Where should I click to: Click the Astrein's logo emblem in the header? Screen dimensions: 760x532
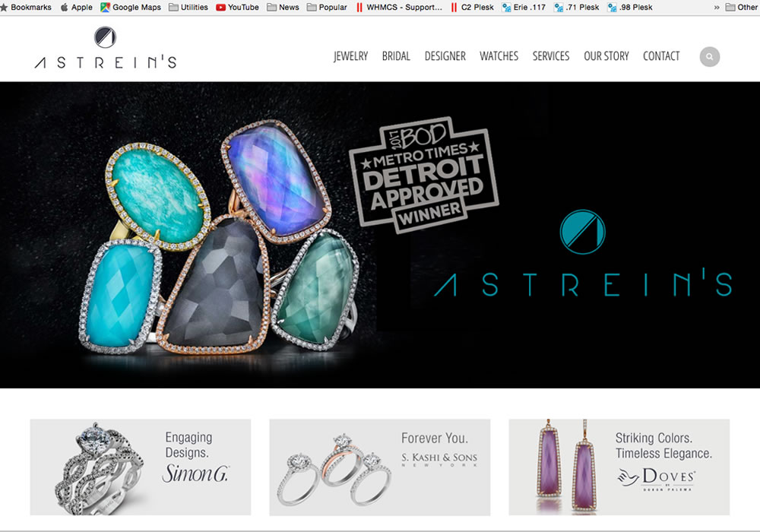pyautogui.click(x=105, y=37)
